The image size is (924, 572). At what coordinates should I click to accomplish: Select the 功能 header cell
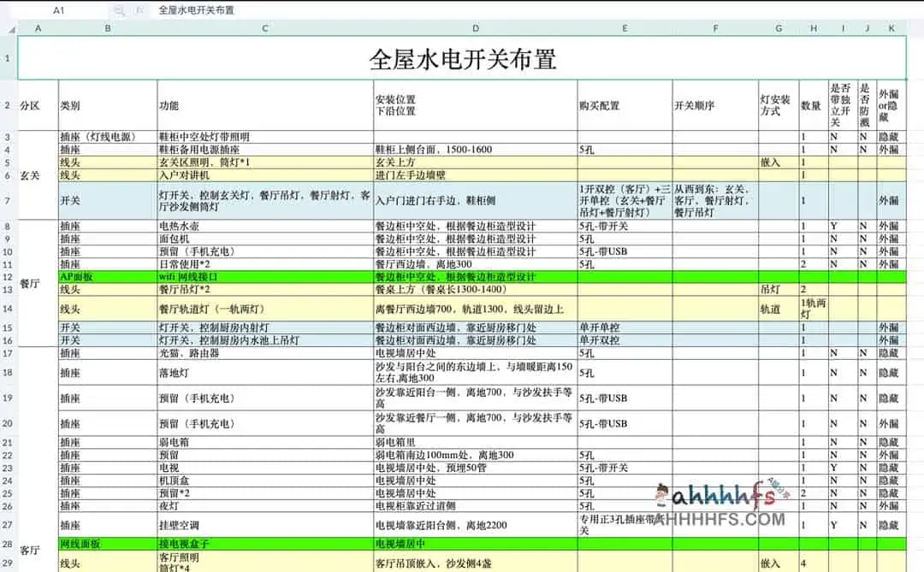(265, 105)
